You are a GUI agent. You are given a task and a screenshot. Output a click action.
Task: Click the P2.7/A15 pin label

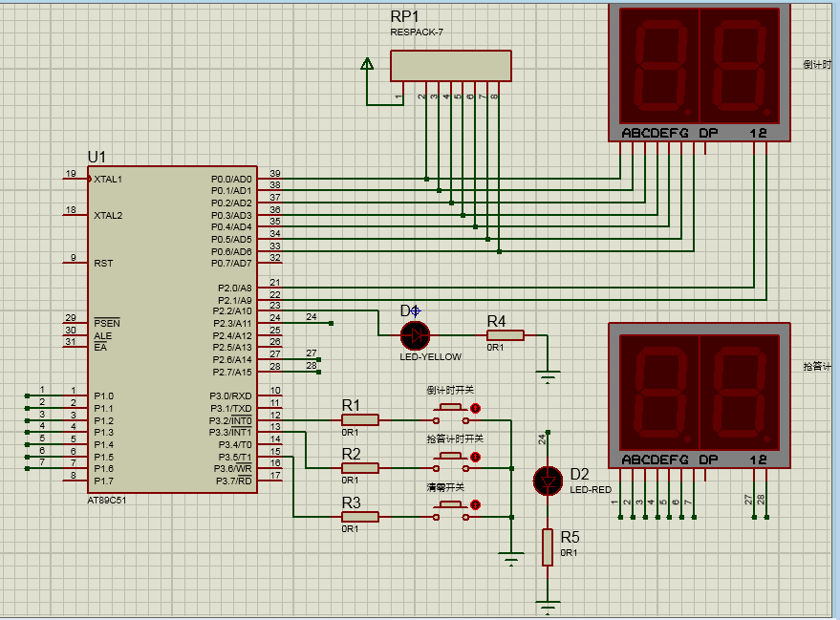pyautogui.click(x=232, y=373)
